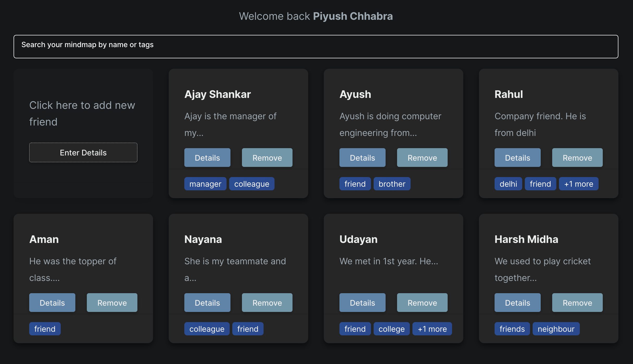This screenshot has width=633, height=364.
Task: Expand Rahul's +1 more tags
Action: click(578, 184)
